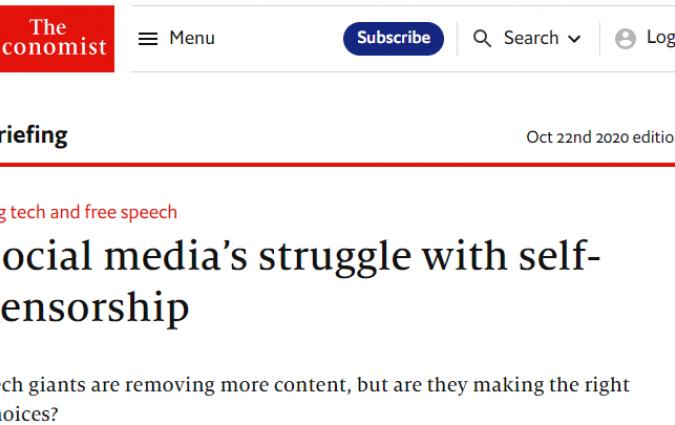Image resolution: width=675 pixels, height=425 pixels.
Task: Click the subheading about giants removing content
Action: coord(315,384)
